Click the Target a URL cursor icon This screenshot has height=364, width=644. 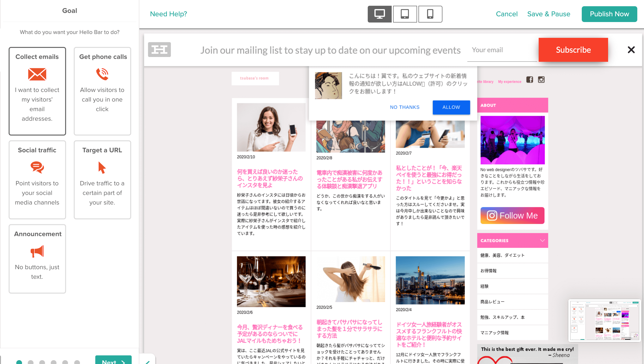[102, 167]
